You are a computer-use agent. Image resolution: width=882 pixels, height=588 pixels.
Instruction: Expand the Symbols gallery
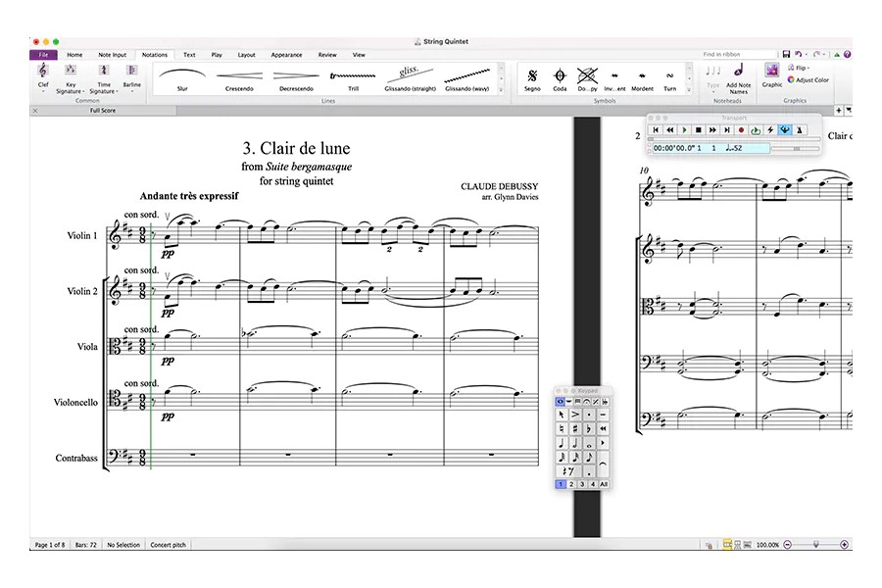point(689,89)
